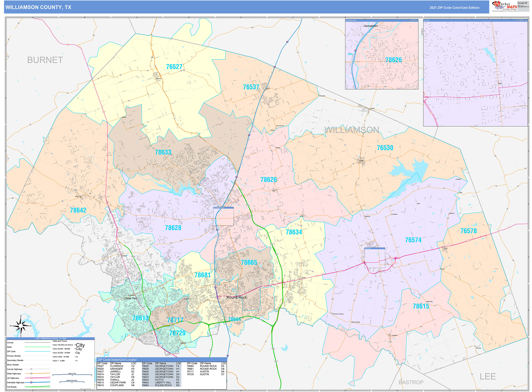Click 'US Highways' legend entry
The image size is (532, 392).
(x=13, y=378)
